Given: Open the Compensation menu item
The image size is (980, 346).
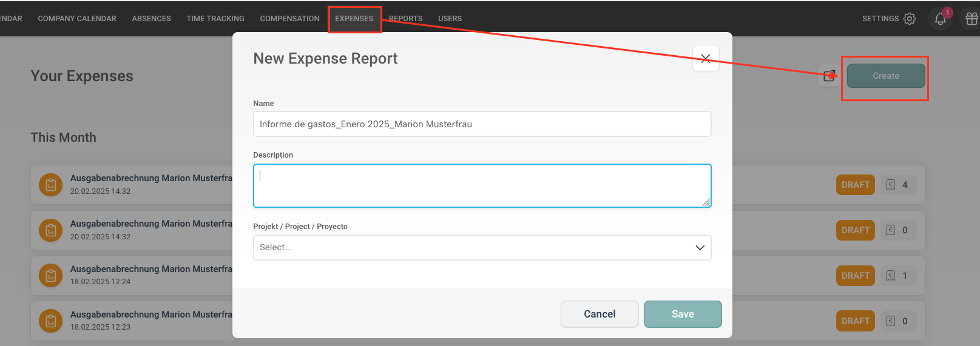Looking at the screenshot, I should (x=289, y=19).
